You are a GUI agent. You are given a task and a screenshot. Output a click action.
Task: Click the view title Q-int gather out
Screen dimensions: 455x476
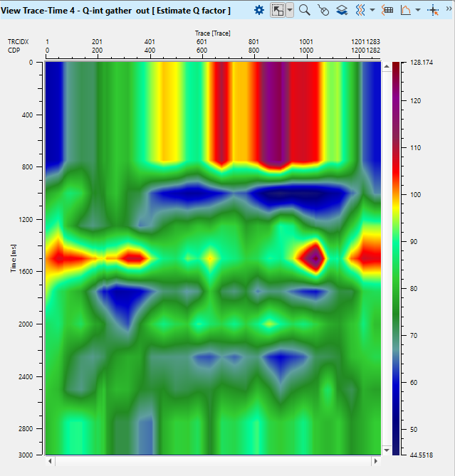(x=115, y=11)
